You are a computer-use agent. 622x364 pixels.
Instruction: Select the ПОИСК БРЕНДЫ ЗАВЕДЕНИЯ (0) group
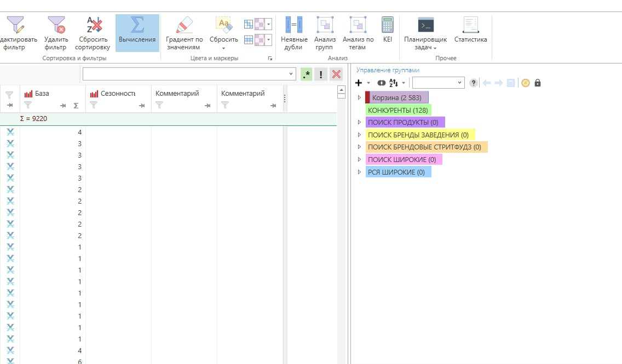[420, 135]
